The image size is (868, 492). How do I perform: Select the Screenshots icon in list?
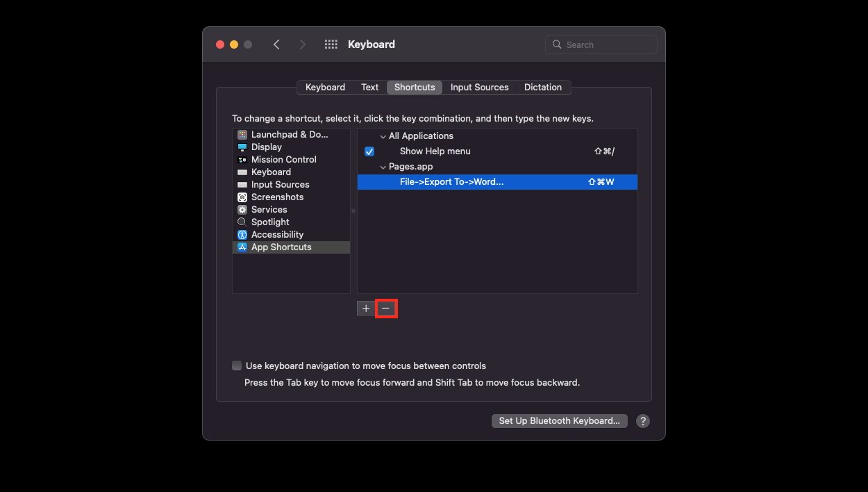coord(242,197)
